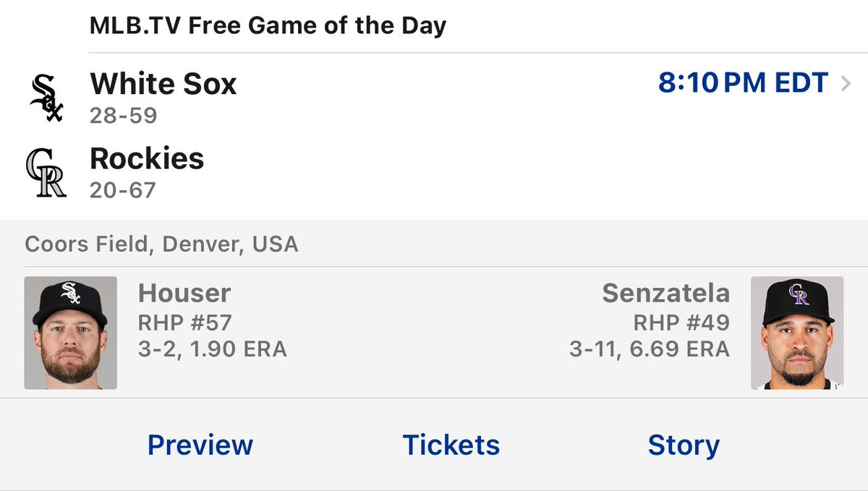This screenshot has height=491, width=868.
Task: Tap the White Sox team logo
Action: (x=46, y=99)
